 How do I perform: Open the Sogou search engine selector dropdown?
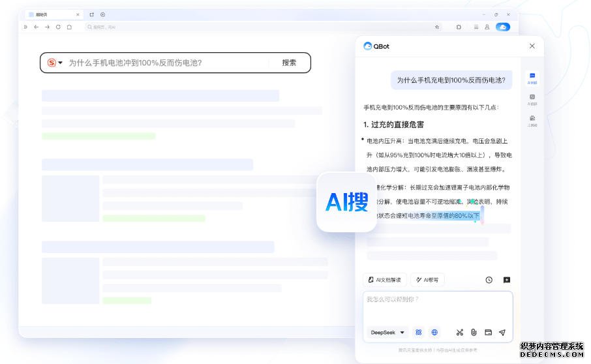(55, 63)
